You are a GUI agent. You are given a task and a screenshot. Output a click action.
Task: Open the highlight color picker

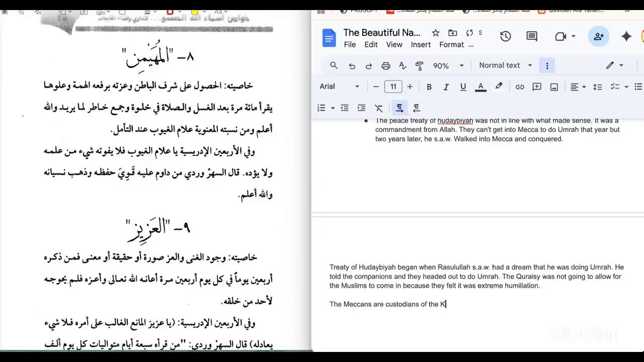499,86
